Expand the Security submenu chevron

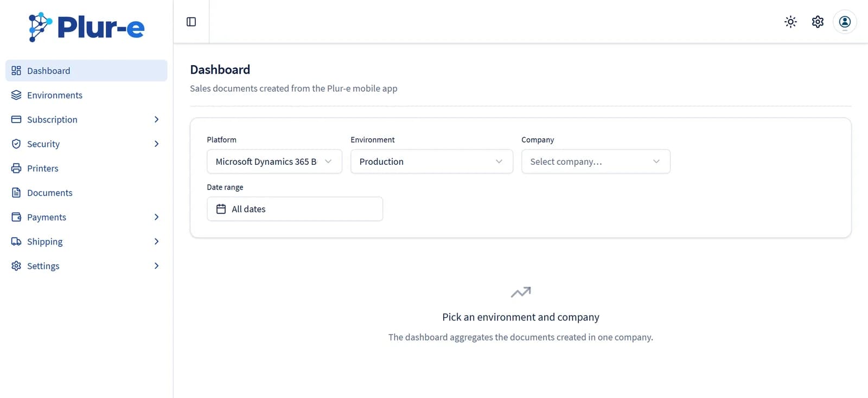coord(156,144)
